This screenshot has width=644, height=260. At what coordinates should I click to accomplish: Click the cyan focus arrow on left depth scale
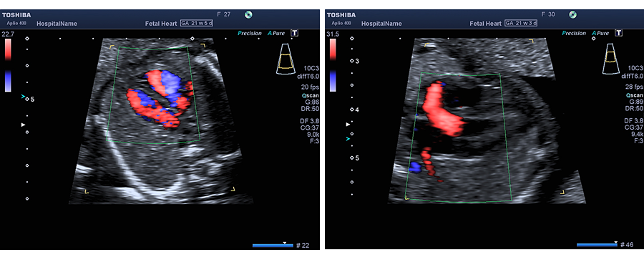click(24, 97)
